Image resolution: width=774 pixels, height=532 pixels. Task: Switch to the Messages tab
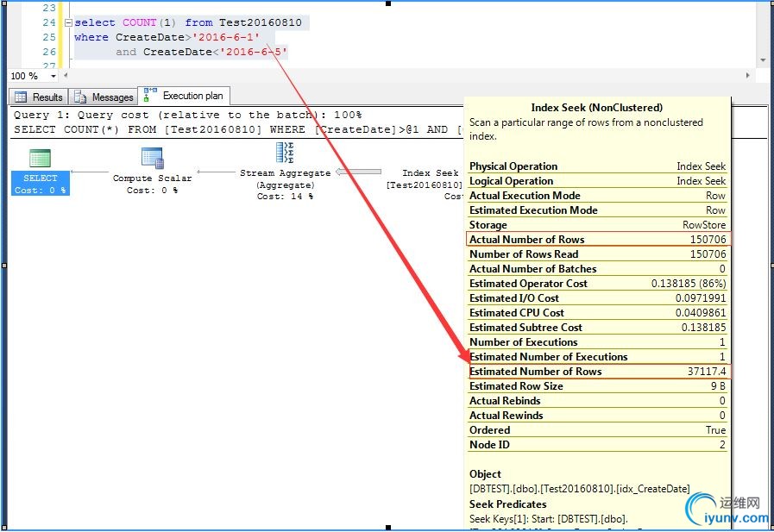pyautogui.click(x=104, y=97)
